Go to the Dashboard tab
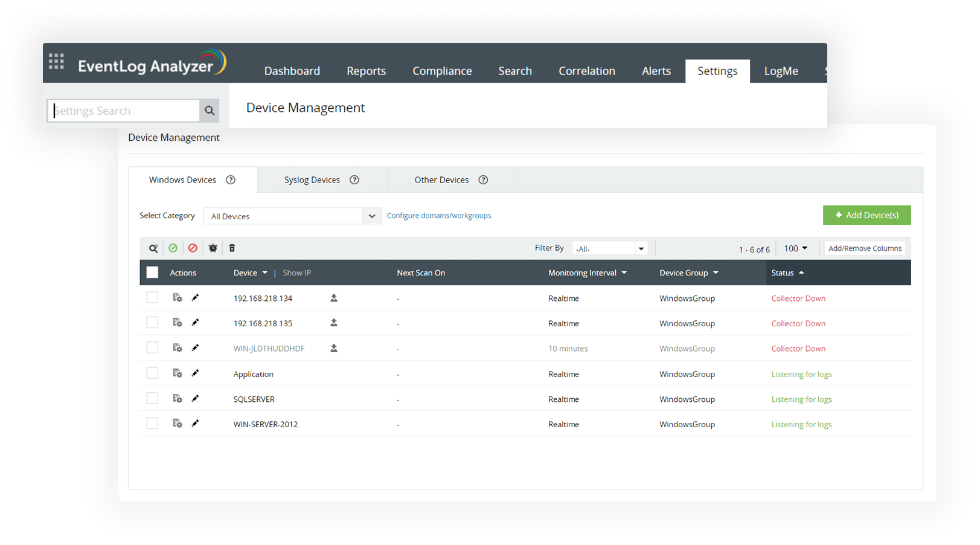Screen dimensions: 980x545 [x=292, y=71]
